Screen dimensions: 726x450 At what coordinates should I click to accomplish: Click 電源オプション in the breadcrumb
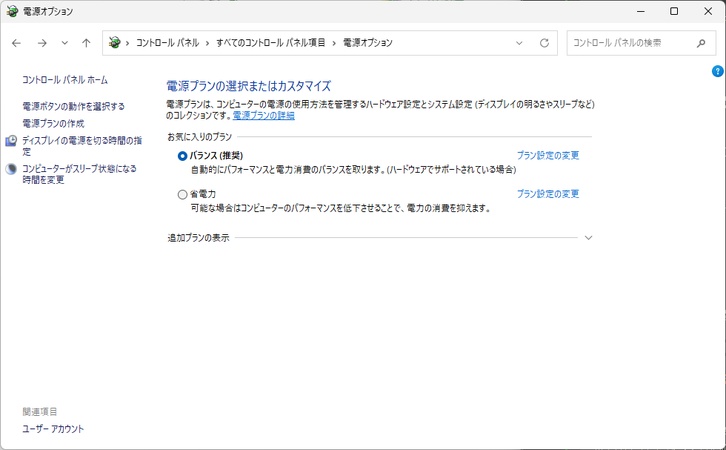click(x=368, y=43)
